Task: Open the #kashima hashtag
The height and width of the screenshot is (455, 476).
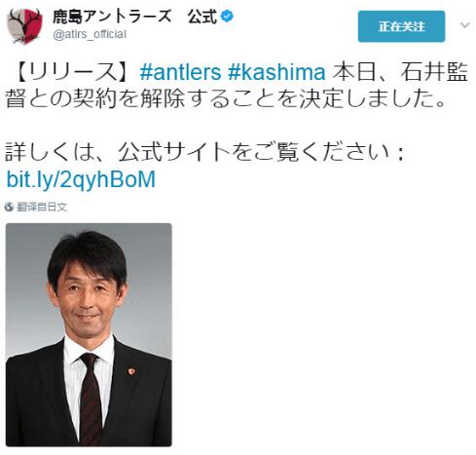Action: tap(276, 72)
